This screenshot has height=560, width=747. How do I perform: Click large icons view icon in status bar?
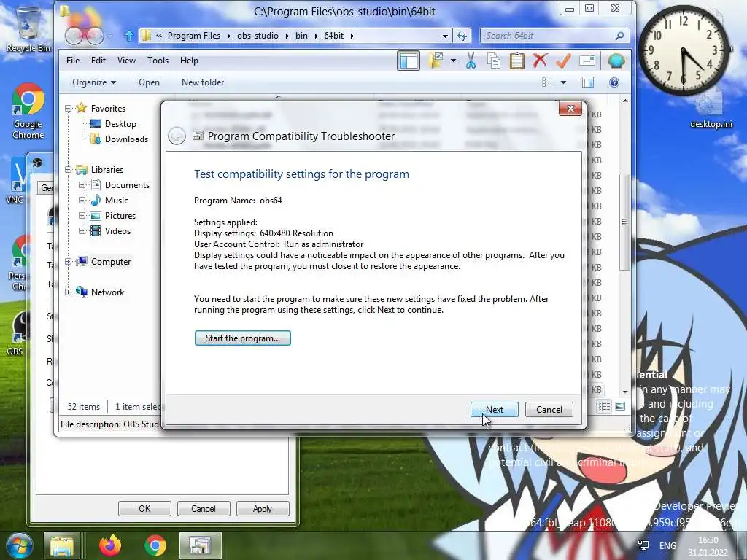point(620,406)
